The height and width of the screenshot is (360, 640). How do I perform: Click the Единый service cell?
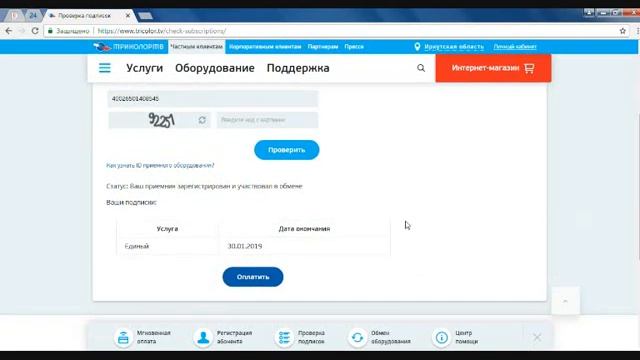tap(167, 246)
